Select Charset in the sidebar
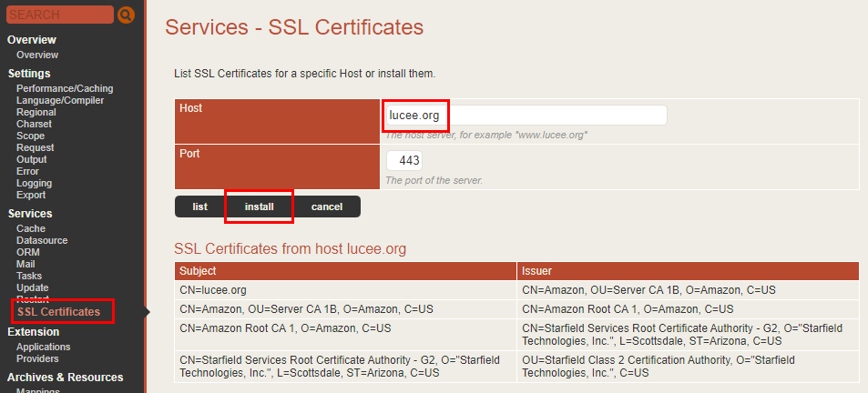Screen dimensions: 868x393 coord(34,124)
